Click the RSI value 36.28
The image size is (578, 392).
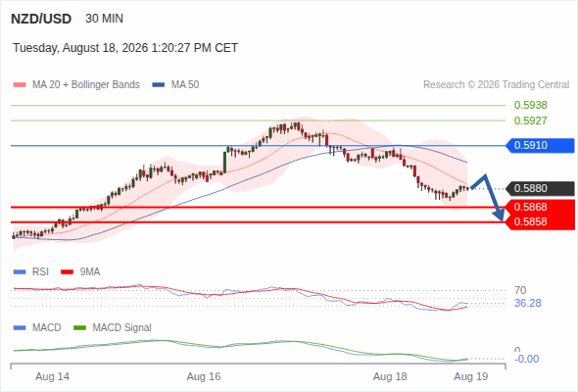click(x=528, y=304)
